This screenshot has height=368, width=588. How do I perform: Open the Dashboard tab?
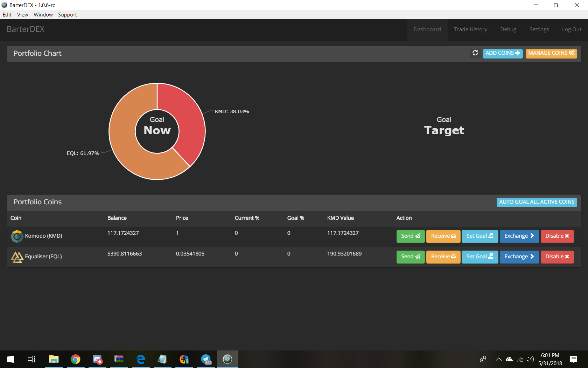tap(427, 30)
